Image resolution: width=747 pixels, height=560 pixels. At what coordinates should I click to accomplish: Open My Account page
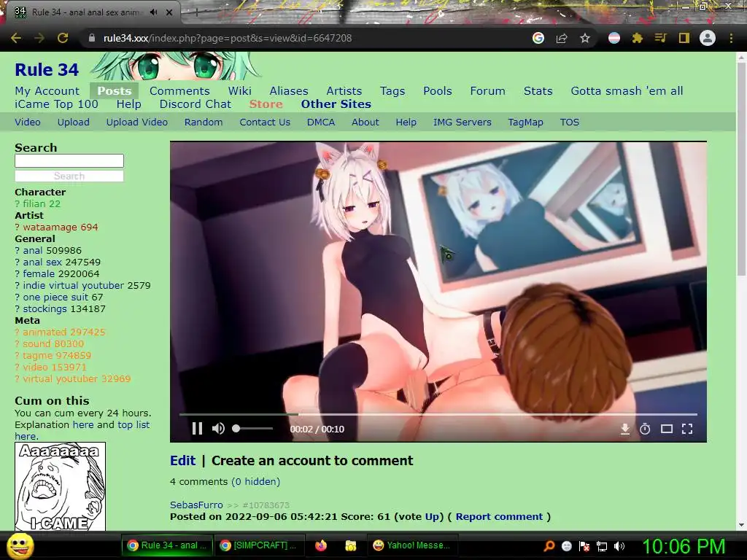click(47, 91)
